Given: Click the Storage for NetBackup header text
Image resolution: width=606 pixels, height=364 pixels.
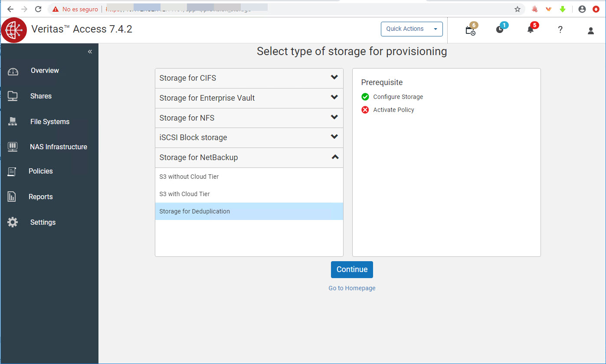Looking at the screenshot, I should click(x=199, y=157).
